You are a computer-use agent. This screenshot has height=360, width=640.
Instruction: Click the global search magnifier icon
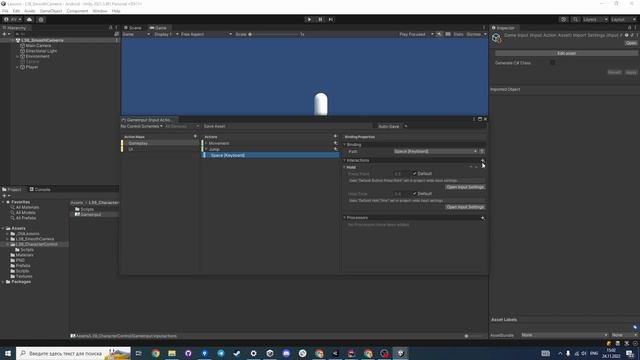[576, 19]
